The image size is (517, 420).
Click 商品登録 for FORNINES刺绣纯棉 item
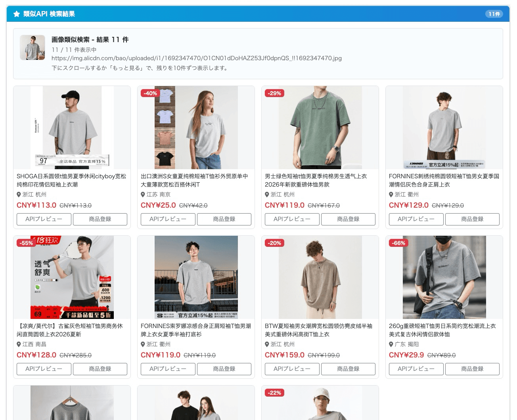click(472, 219)
